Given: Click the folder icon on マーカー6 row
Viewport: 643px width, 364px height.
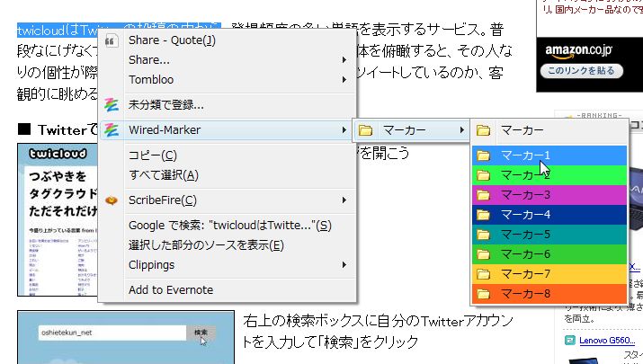Looking at the screenshot, I should [484, 254].
